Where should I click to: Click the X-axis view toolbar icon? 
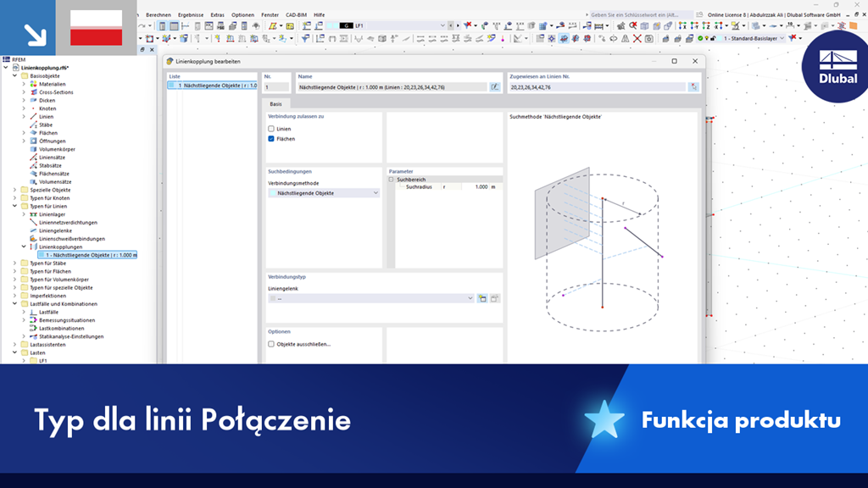pyautogui.click(x=682, y=26)
